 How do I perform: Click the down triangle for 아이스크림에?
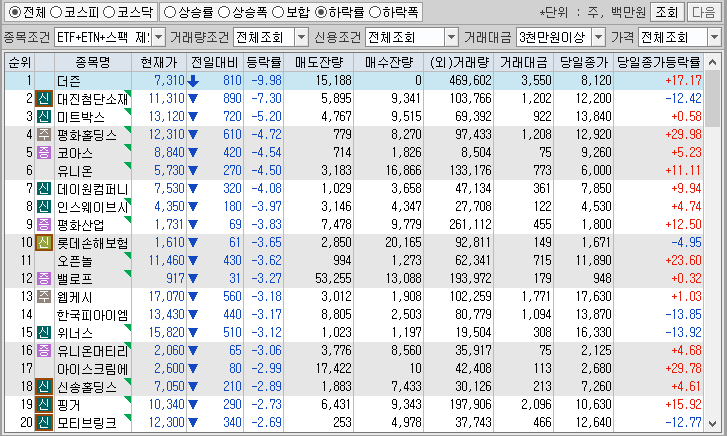[x=193, y=369]
